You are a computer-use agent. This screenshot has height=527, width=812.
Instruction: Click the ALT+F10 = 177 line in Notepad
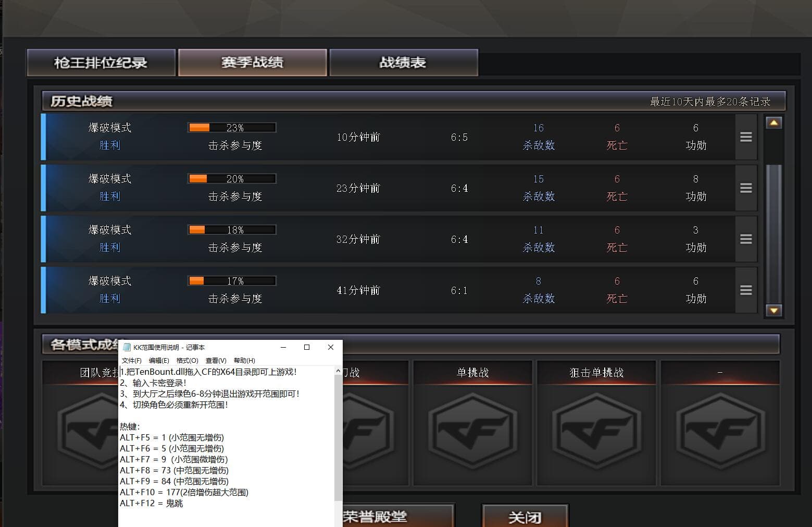[x=184, y=493]
